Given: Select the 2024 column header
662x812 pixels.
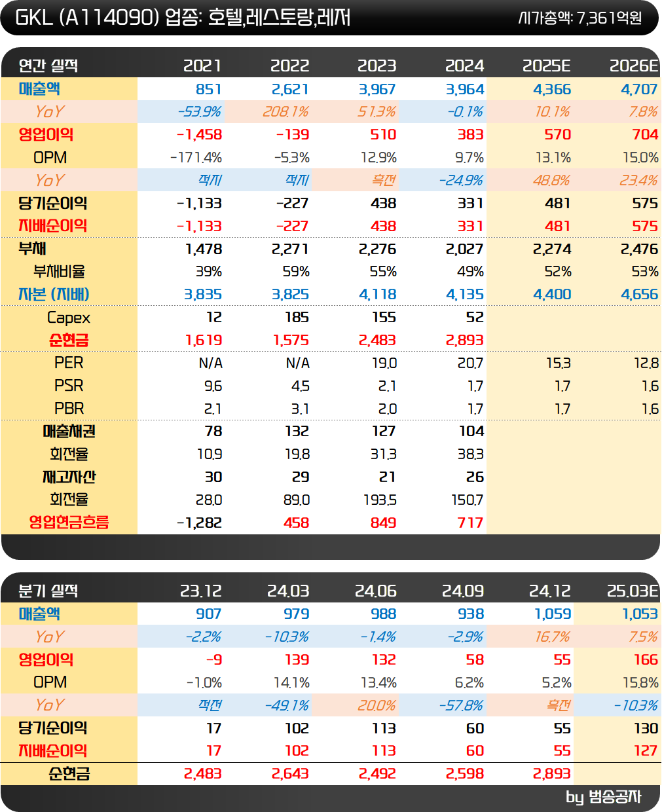Looking at the screenshot, I should coord(464,65).
